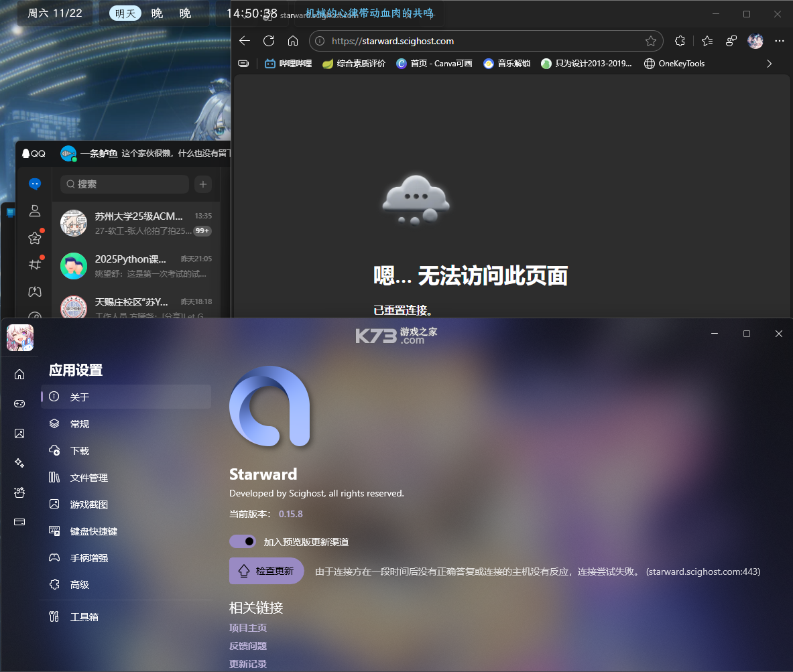Image resolution: width=793 pixels, height=672 pixels.
Task: Select 键盘快捷键 settings section
Action: tap(126, 531)
